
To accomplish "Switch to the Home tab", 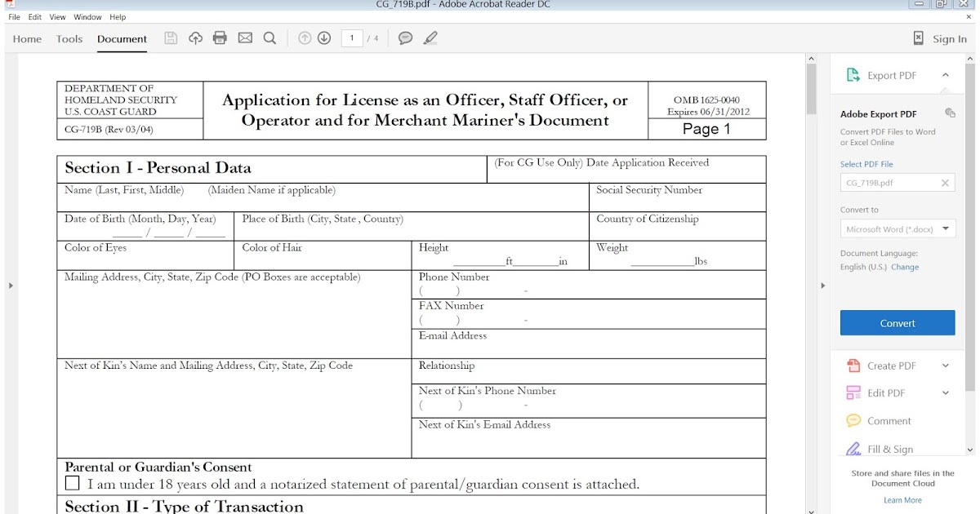I will [27, 39].
